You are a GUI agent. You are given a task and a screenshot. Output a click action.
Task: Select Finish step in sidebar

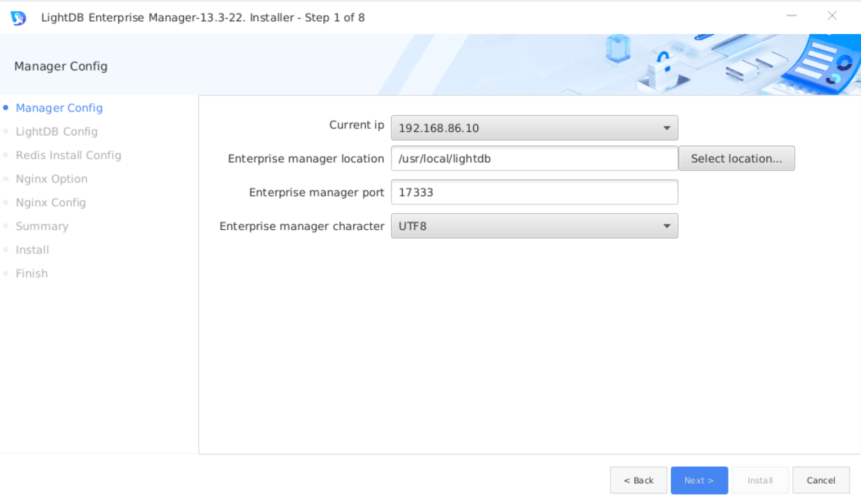(32, 273)
